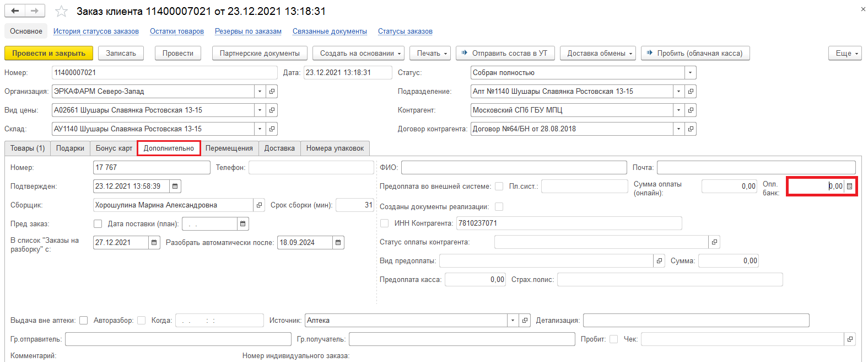Open the Товары (1) tab
868x362 pixels.
pyautogui.click(x=28, y=148)
